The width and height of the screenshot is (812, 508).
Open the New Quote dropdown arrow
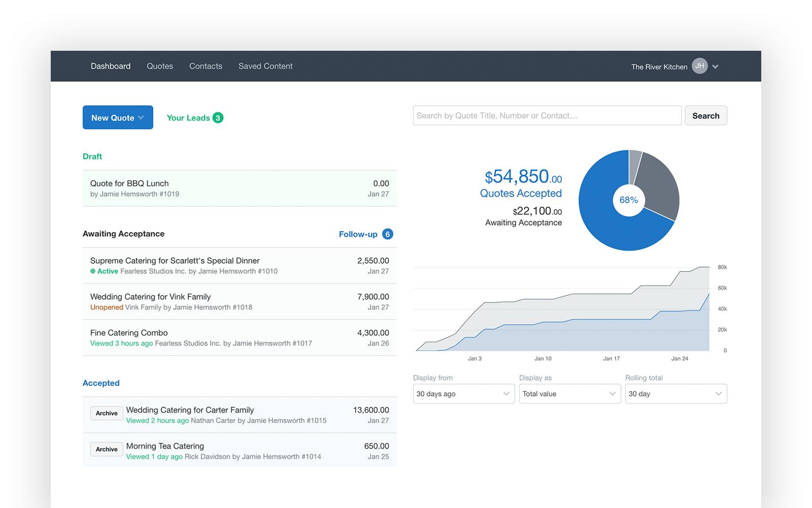pyautogui.click(x=141, y=117)
